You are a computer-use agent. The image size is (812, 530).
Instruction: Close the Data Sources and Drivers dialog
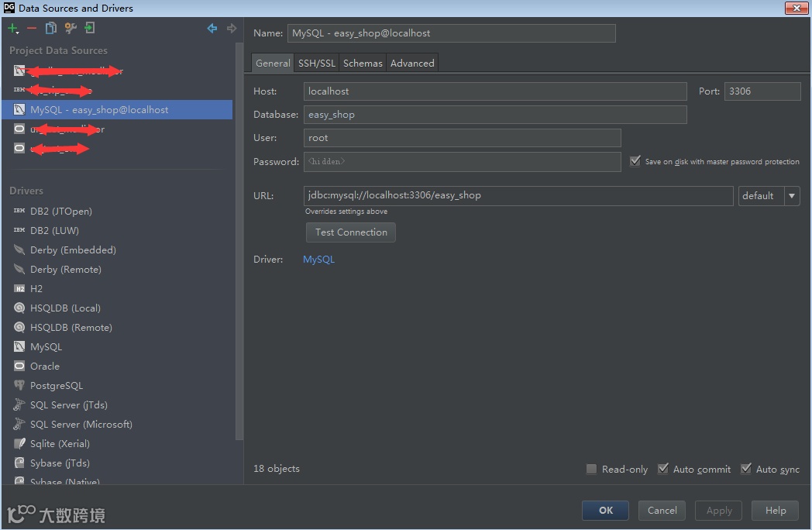click(x=797, y=8)
